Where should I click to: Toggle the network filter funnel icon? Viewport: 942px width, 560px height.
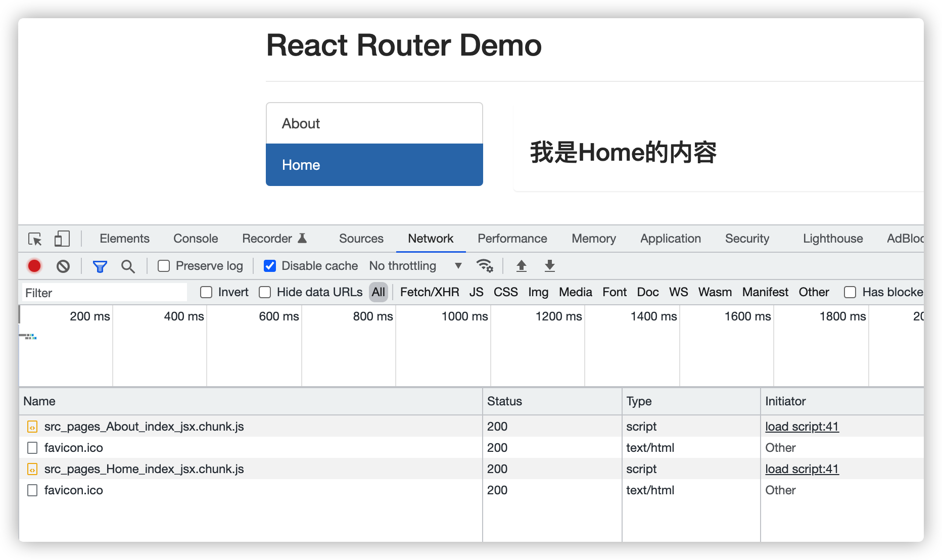(100, 266)
